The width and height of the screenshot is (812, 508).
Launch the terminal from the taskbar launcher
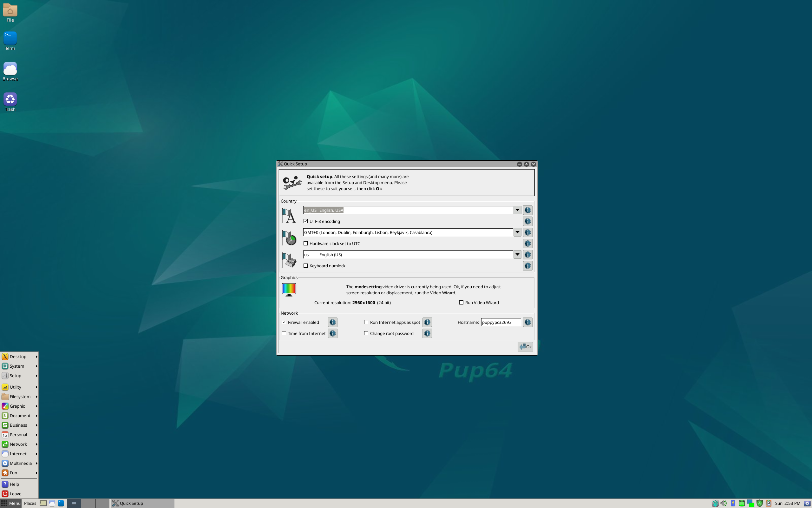click(x=61, y=503)
